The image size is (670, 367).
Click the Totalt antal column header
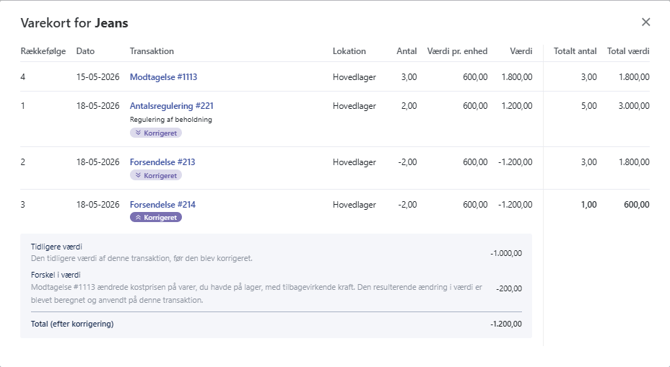pyautogui.click(x=575, y=51)
